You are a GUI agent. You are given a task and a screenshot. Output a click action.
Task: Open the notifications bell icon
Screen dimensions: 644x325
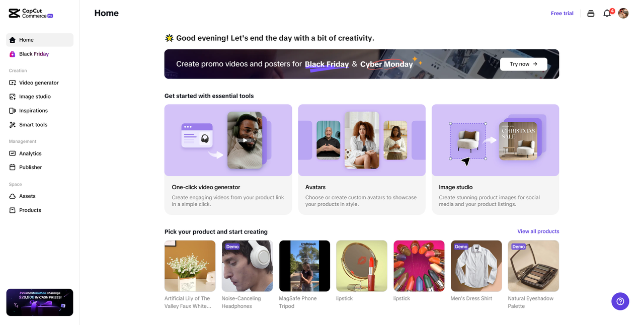[x=607, y=14]
